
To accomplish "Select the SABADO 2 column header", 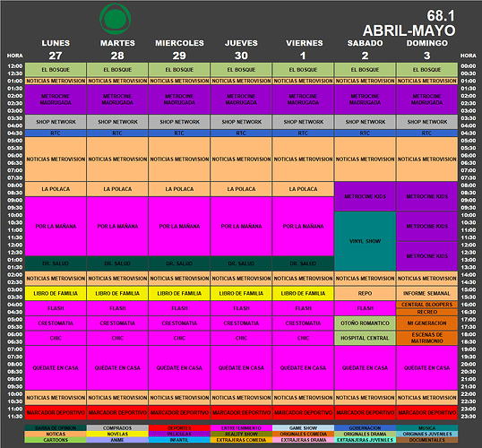I will [366, 49].
